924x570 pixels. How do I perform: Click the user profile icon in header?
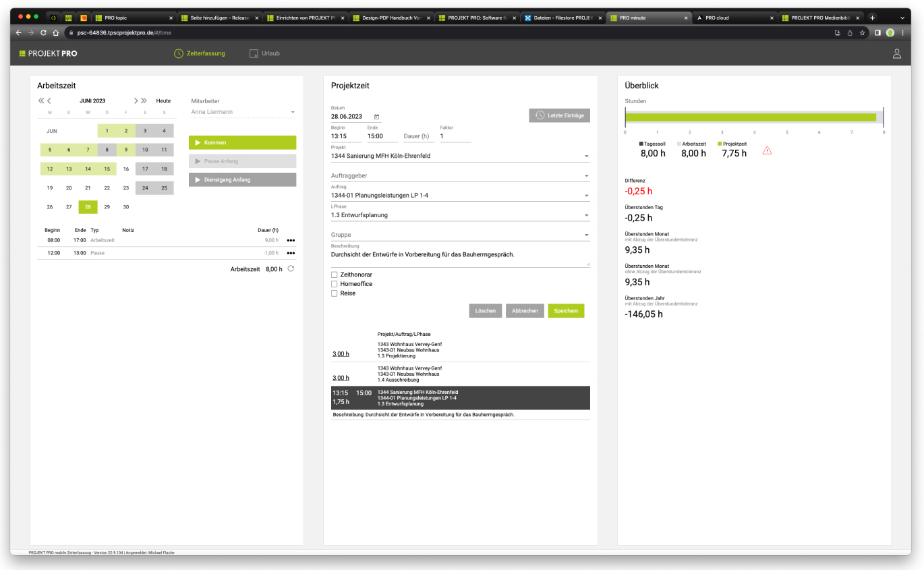(896, 54)
